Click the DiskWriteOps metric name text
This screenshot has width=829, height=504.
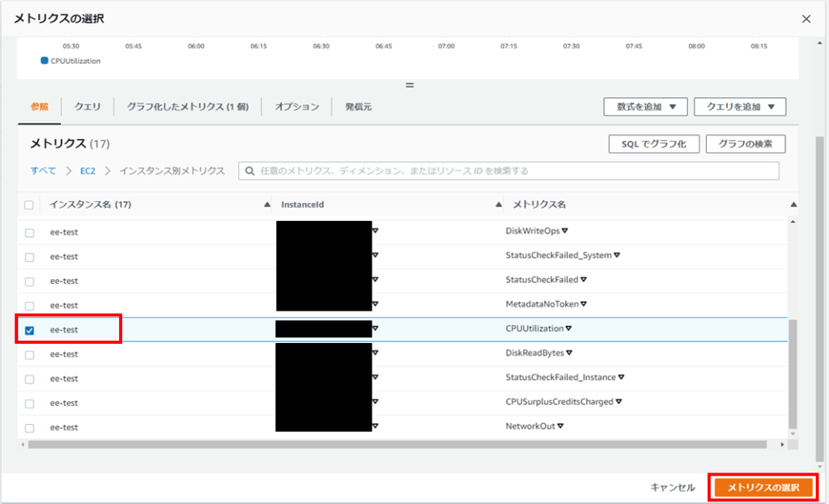(x=533, y=231)
